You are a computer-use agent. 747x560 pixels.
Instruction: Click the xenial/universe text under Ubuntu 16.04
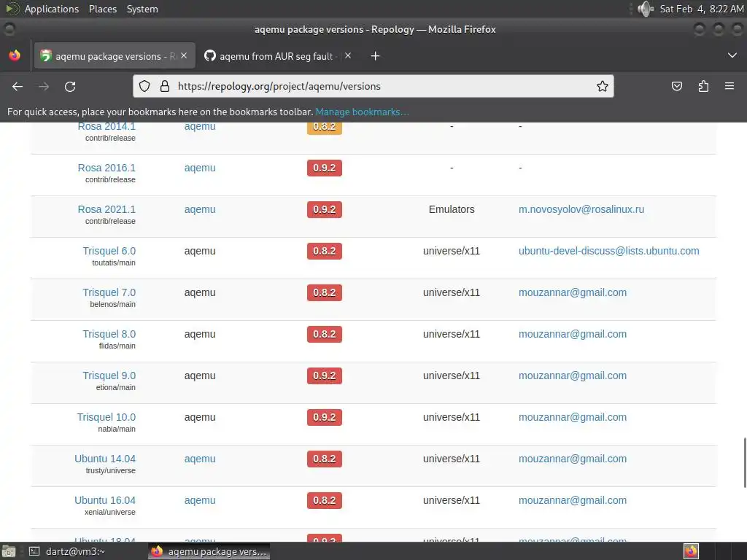click(110, 513)
